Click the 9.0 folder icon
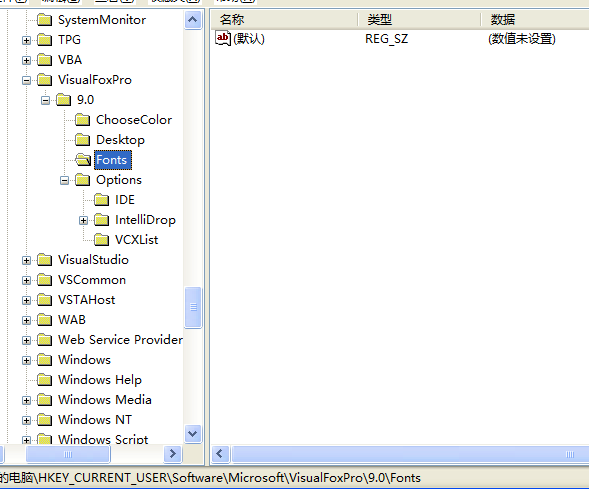Viewport: 589px width, 489px height. click(x=63, y=100)
